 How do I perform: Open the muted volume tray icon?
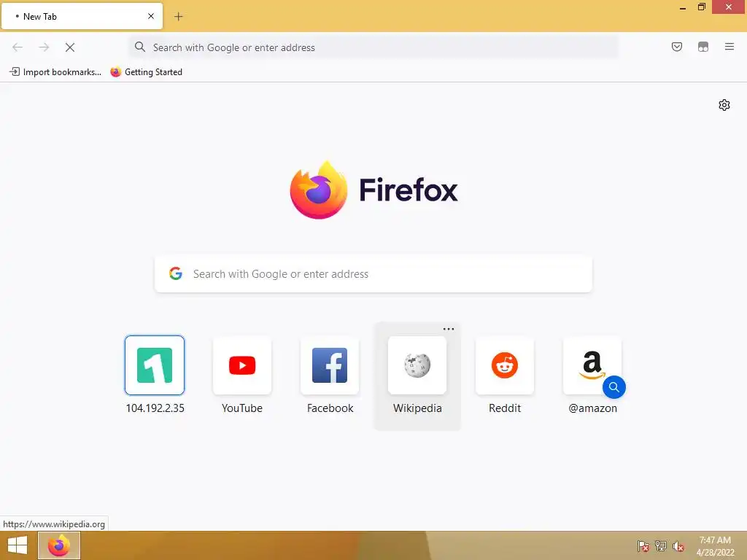pos(678,546)
